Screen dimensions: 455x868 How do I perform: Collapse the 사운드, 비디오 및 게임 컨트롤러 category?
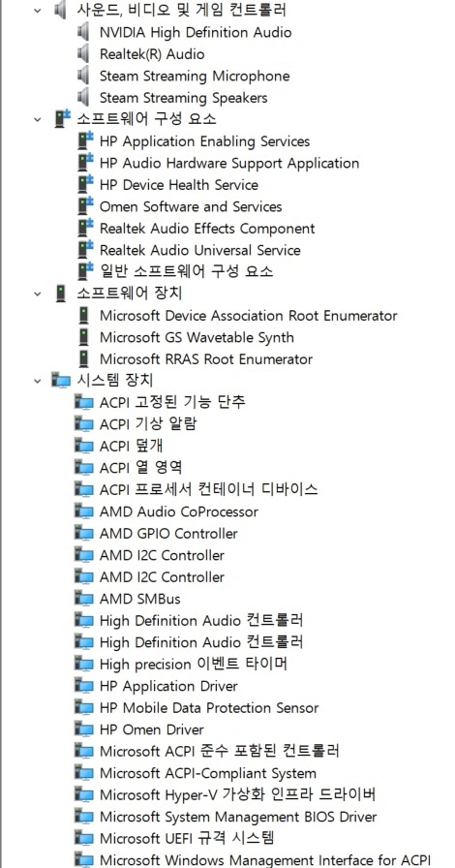[x=38, y=10]
